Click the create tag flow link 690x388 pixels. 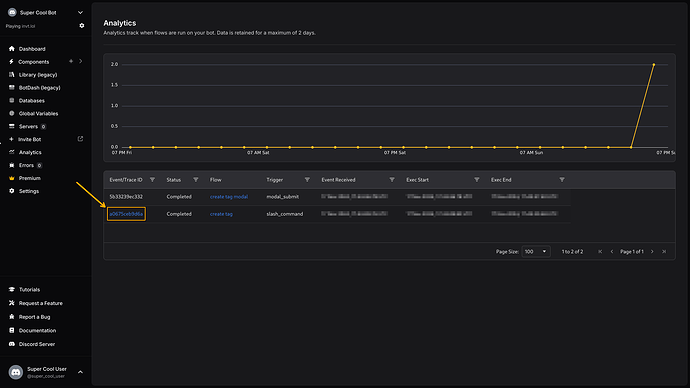coord(221,214)
